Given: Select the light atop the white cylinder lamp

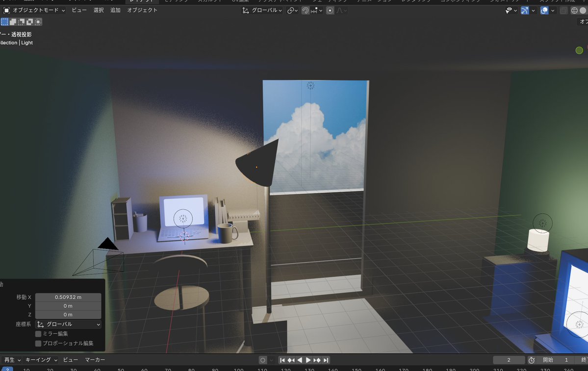Looking at the screenshot, I should (542, 223).
